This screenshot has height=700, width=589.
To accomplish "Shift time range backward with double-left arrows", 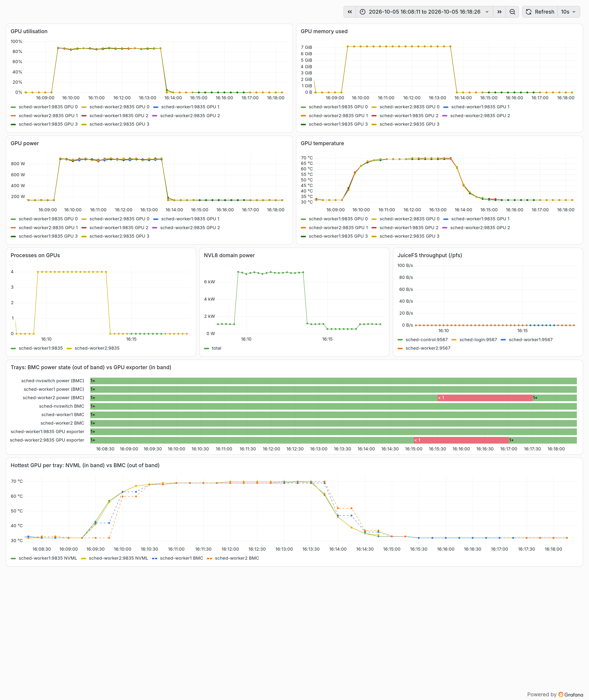I will 350,12.
